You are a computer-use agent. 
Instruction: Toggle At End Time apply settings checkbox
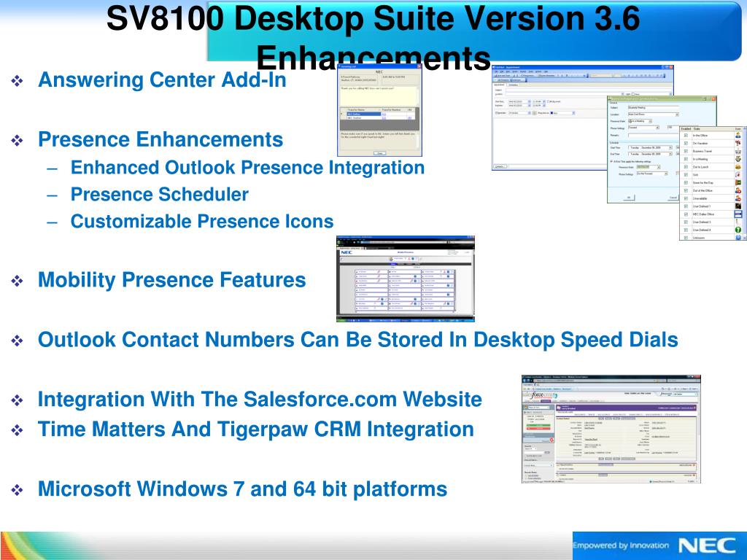pyautogui.click(x=611, y=161)
